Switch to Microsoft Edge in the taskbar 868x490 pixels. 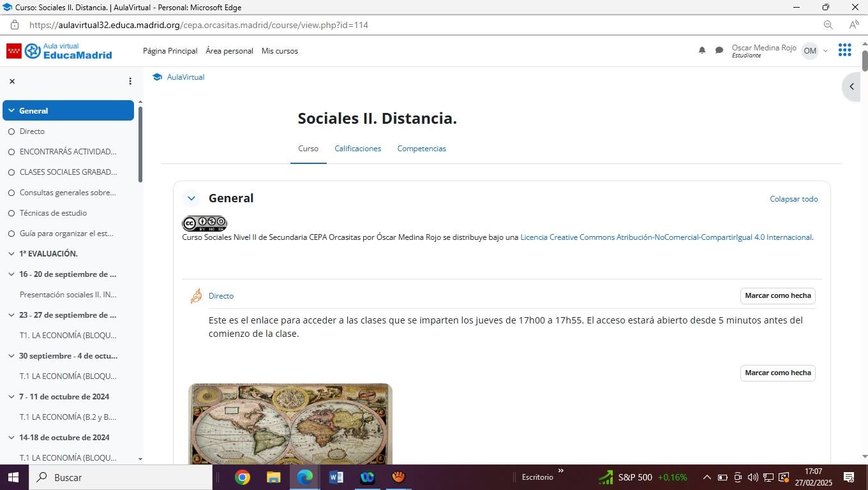click(305, 477)
